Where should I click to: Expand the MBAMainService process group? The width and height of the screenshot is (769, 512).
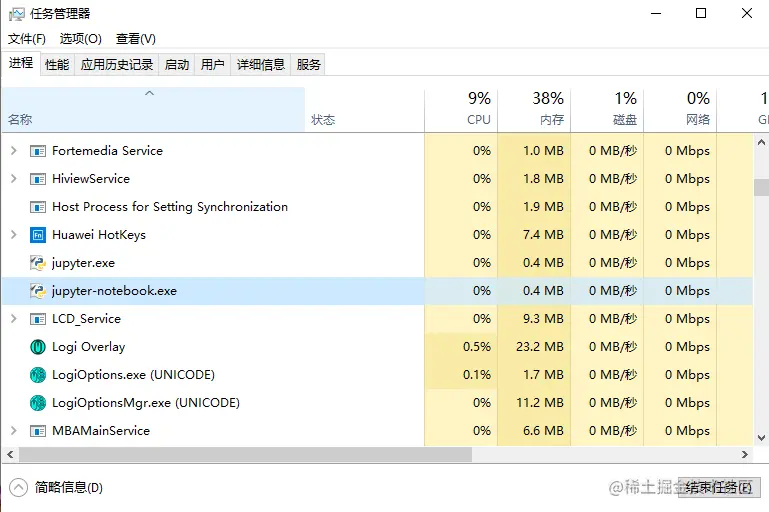[x=14, y=430]
